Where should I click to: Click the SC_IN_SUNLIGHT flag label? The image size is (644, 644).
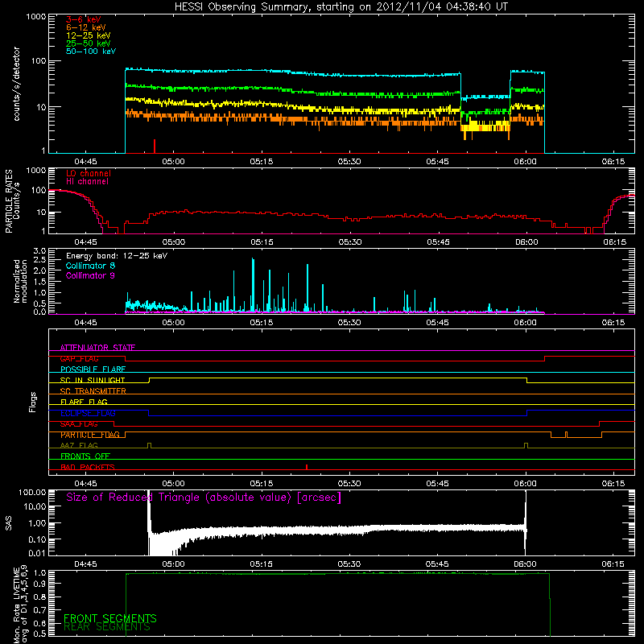(x=93, y=380)
